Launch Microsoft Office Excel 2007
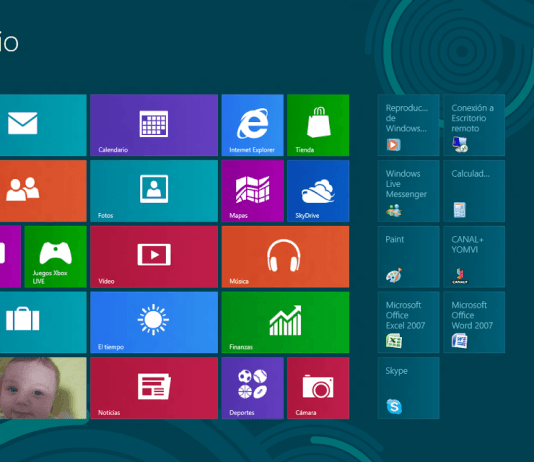Image resolution: width=534 pixels, height=462 pixels. (x=408, y=322)
